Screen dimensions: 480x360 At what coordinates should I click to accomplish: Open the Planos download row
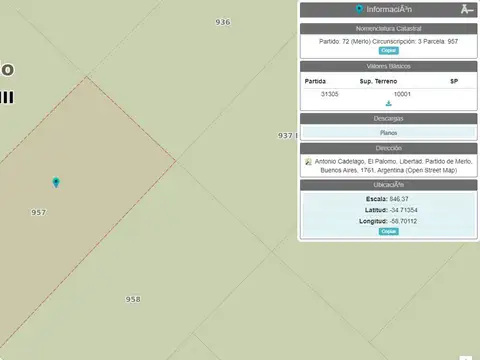coord(389,133)
